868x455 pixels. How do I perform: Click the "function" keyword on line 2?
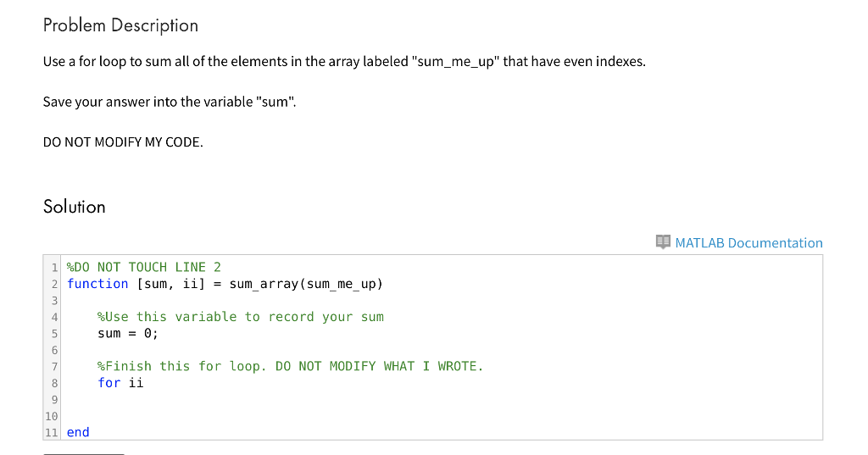point(97,284)
